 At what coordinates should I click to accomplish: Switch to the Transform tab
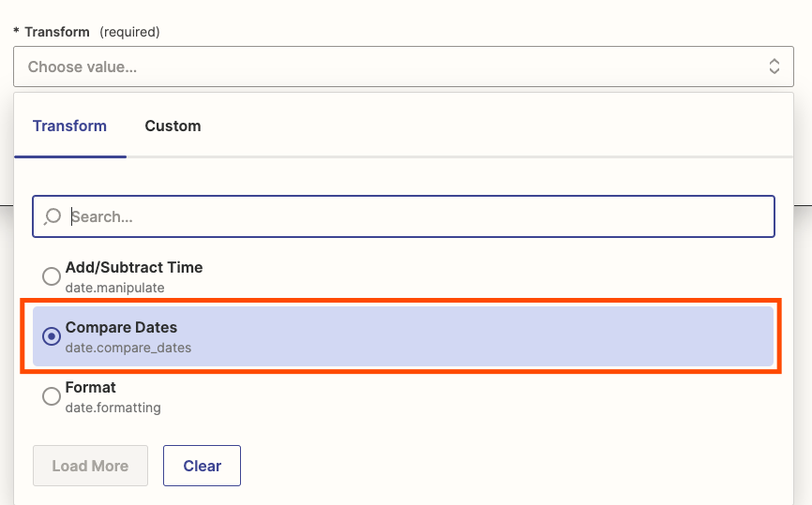coord(69,126)
